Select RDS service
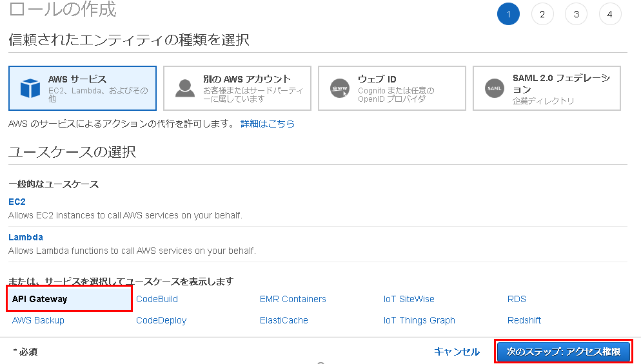 pos(517,299)
